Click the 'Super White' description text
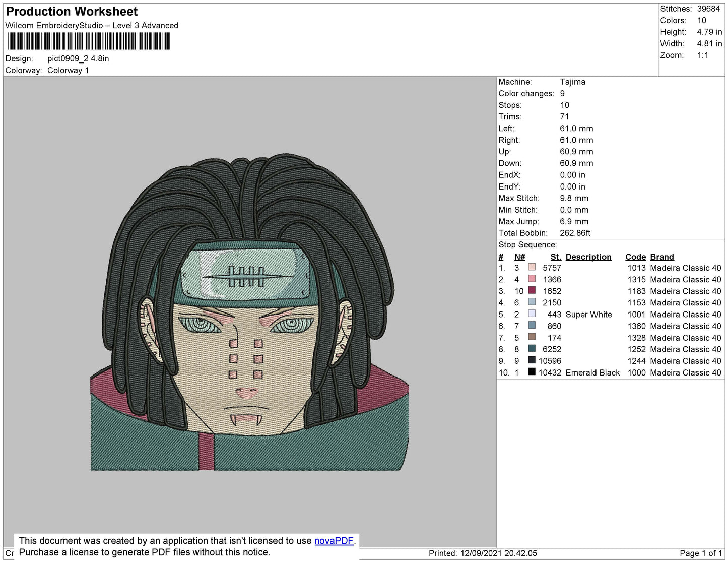 click(x=588, y=315)
